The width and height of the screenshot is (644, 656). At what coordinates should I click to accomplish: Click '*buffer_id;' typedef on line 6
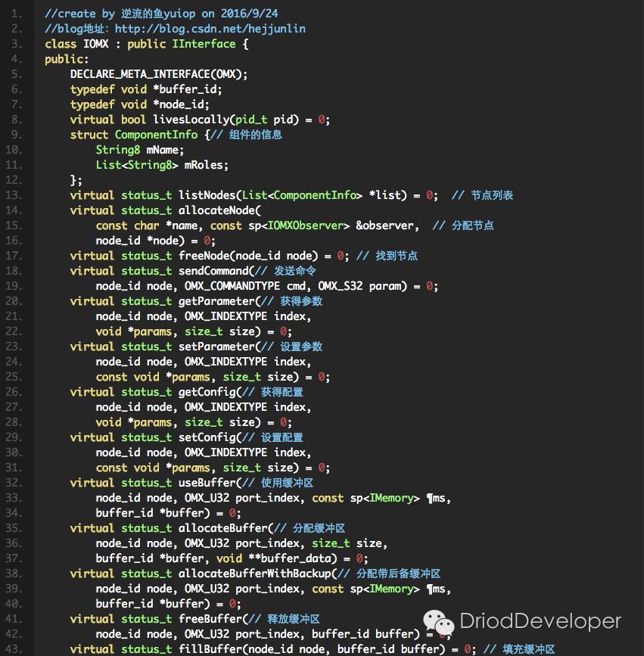tap(188, 89)
